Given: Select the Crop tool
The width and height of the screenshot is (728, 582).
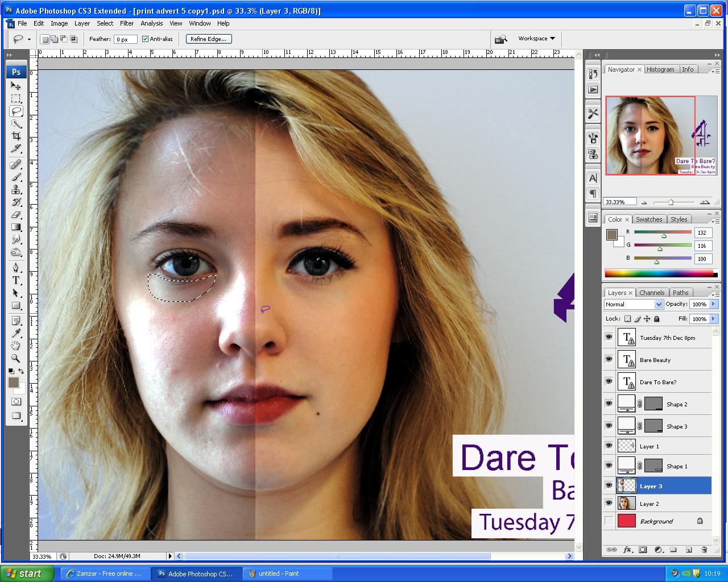Looking at the screenshot, I should point(16,136).
